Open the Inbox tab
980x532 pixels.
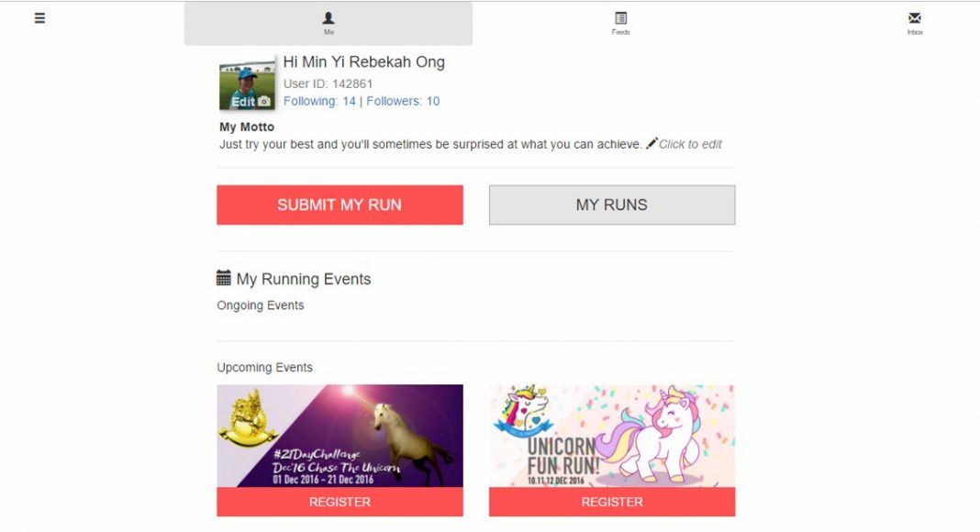click(x=914, y=23)
